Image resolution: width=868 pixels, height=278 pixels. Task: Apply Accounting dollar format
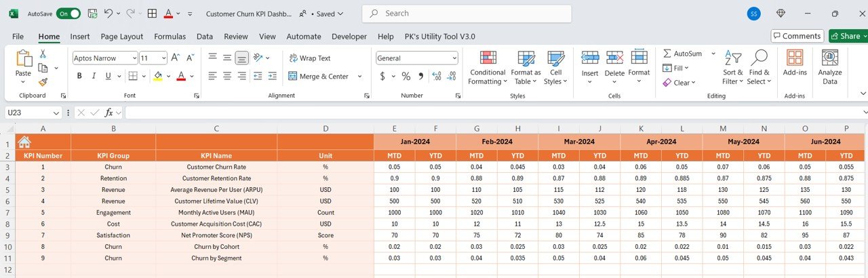382,76
